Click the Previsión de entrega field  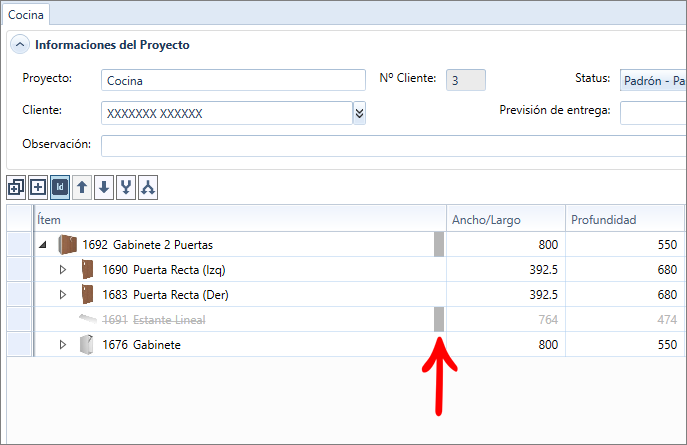pos(653,113)
